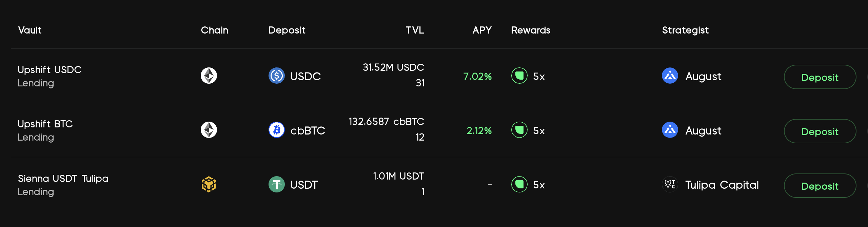Click the USDC token icon
Viewport: 868px width, 227px height.
[x=277, y=76]
